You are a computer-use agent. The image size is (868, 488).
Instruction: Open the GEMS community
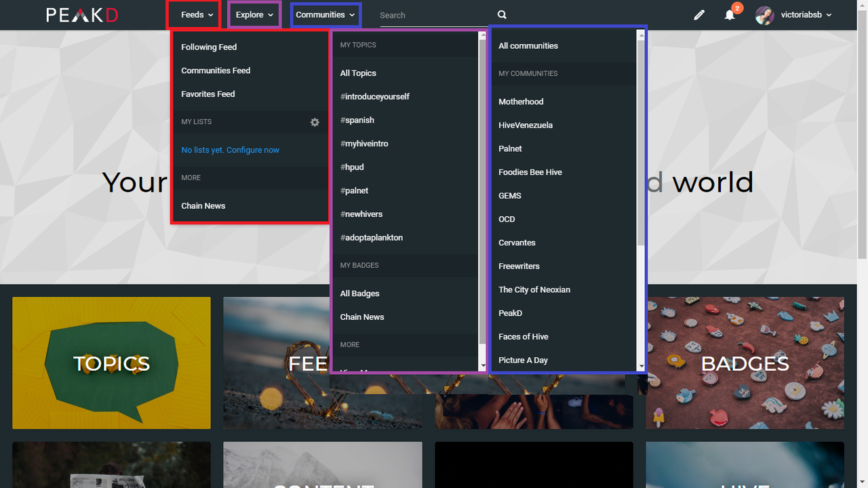(x=509, y=195)
